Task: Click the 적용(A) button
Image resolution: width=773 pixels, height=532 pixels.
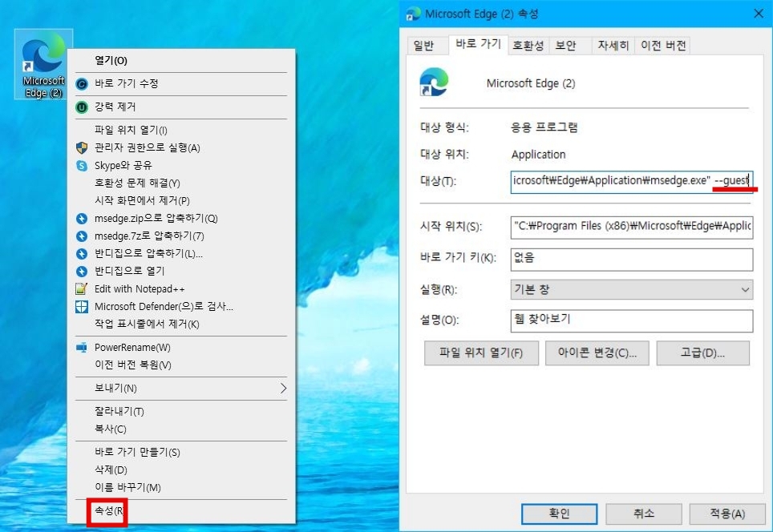Action: 727,514
